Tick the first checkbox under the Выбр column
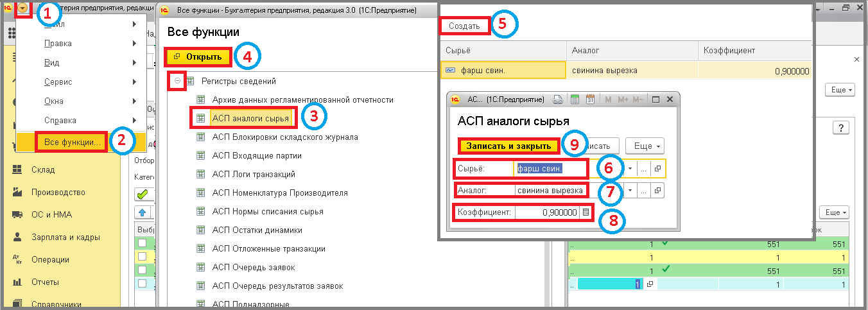Image resolution: width=868 pixels, height=310 pixels. click(142, 243)
